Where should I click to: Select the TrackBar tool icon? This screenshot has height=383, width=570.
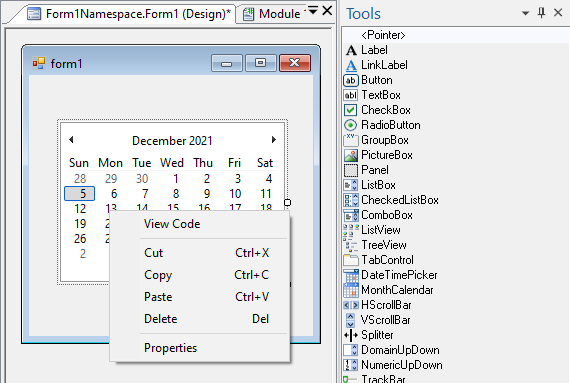pos(351,379)
